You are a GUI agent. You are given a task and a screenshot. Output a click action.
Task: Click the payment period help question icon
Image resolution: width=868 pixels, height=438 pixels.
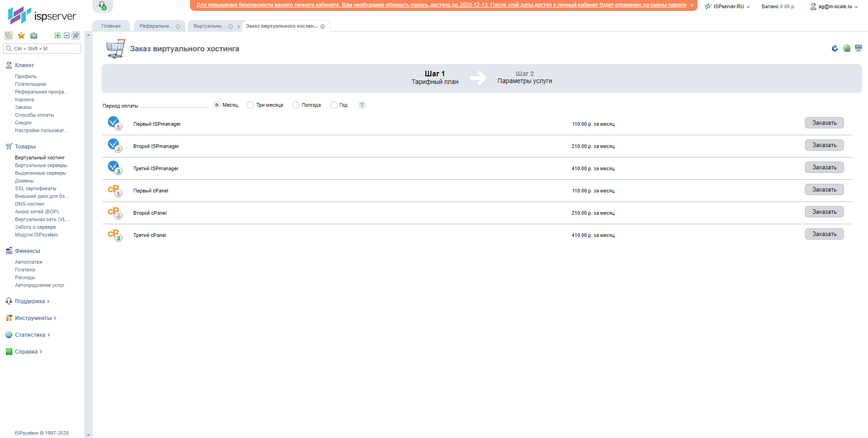[362, 105]
